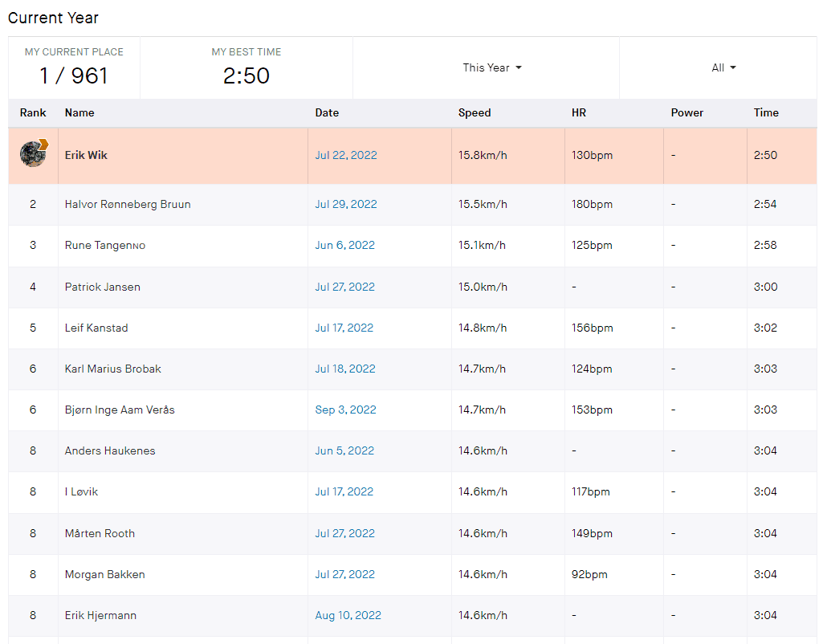This screenshot has width=827, height=644.
Task: Open the Jun 5, 2022 activity
Action: pyautogui.click(x=344, y=450)
